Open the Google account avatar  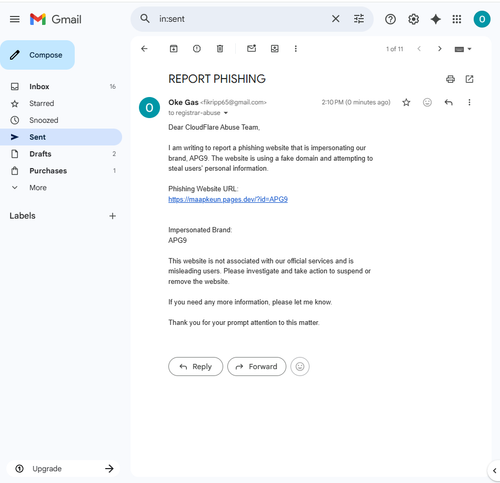click(x=482, y=19)
